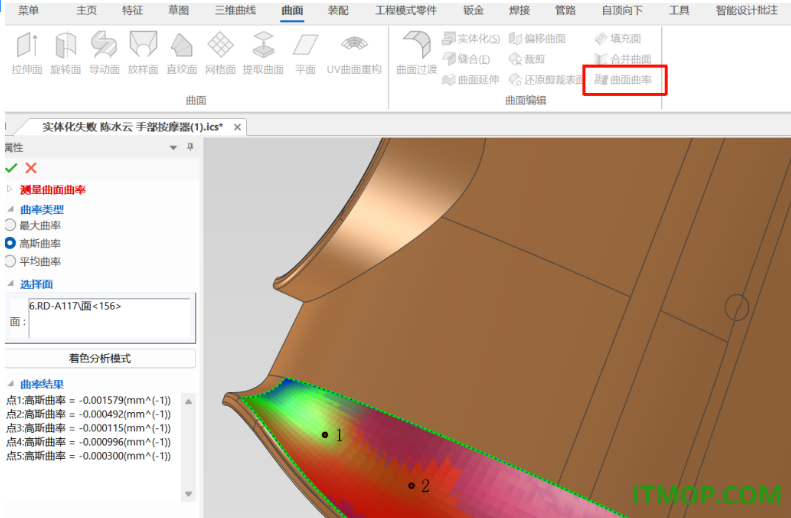
Task: Select 点3 result -0.000115 row
Action: (88, 428)
